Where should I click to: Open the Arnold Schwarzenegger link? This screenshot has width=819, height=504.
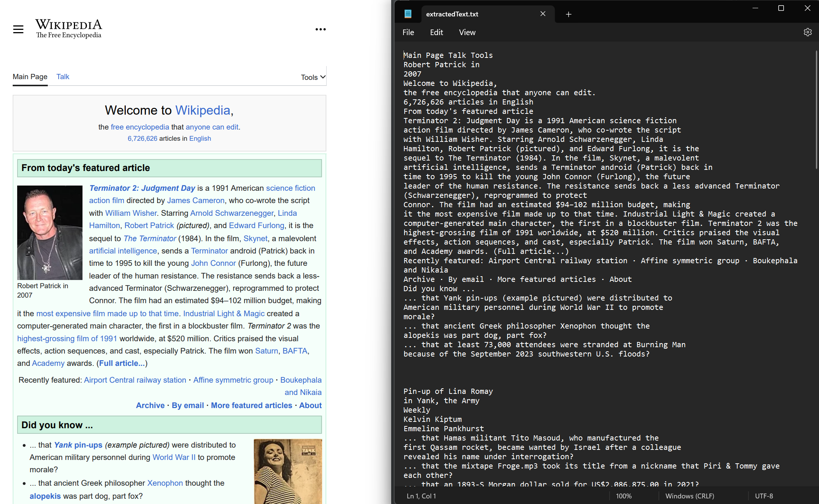coord(232,213)
